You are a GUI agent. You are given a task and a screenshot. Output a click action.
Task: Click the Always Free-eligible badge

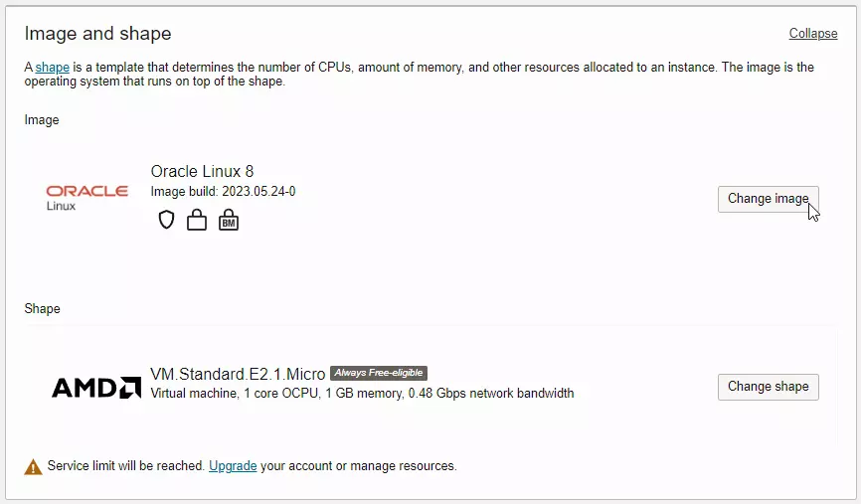point(378,373)
